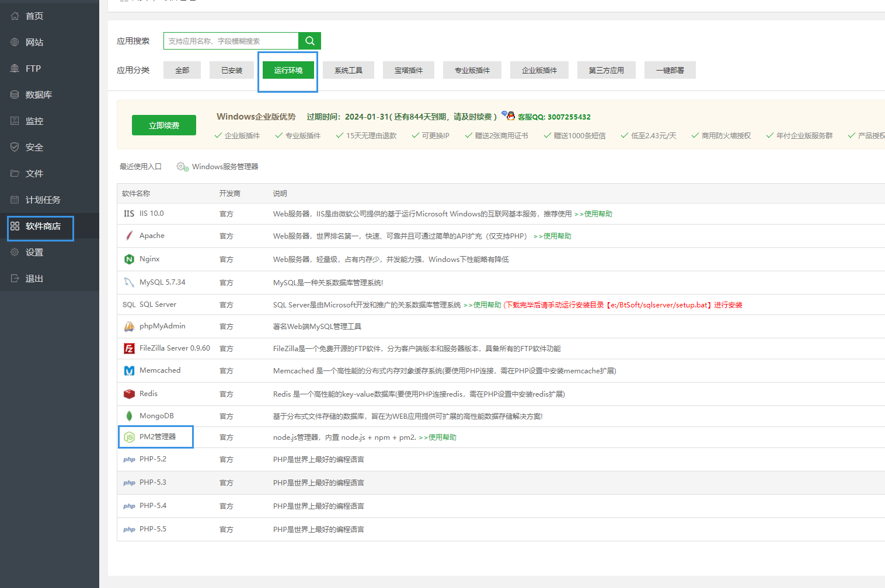
Task: Click the folder icon beside 文件
Action: pos(15,173)
